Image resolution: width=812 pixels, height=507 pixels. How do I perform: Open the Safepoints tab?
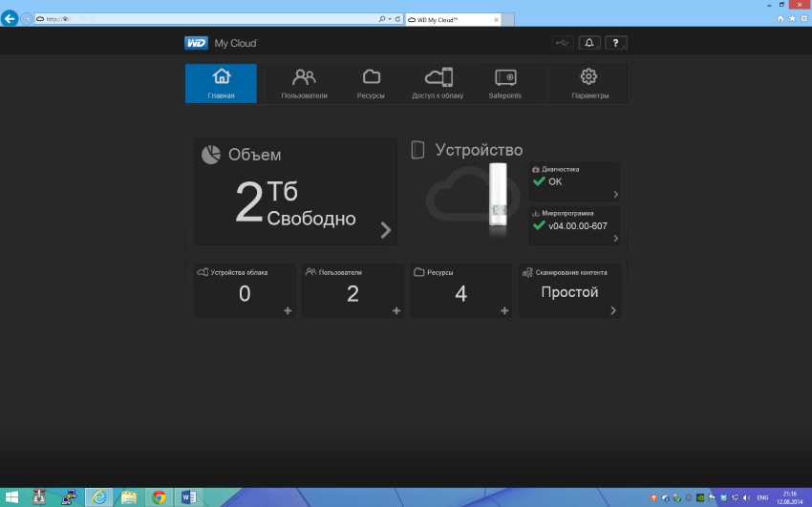pyautogui.click(x=505, y=83)
